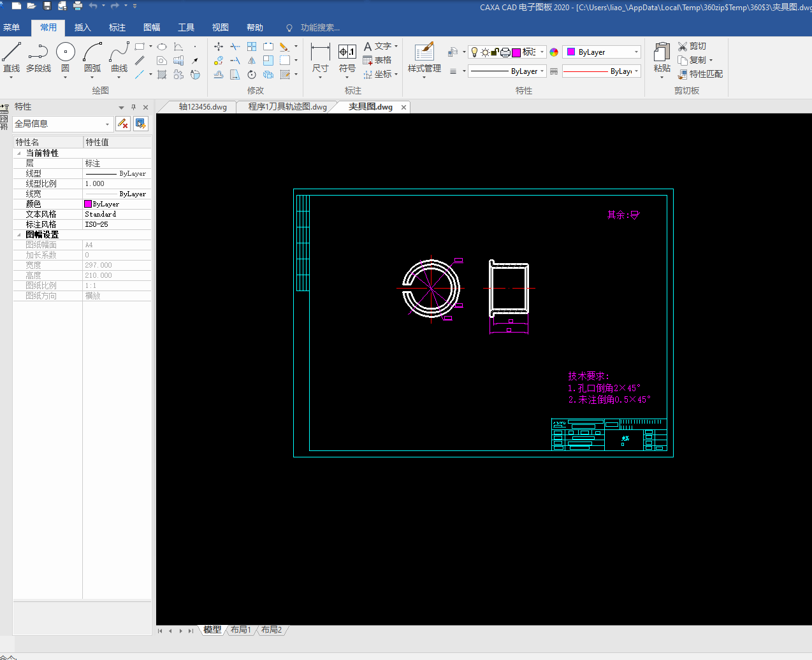Open the 尺寸 dimension tool
The image size is (812, 660).
click(320, 59)
